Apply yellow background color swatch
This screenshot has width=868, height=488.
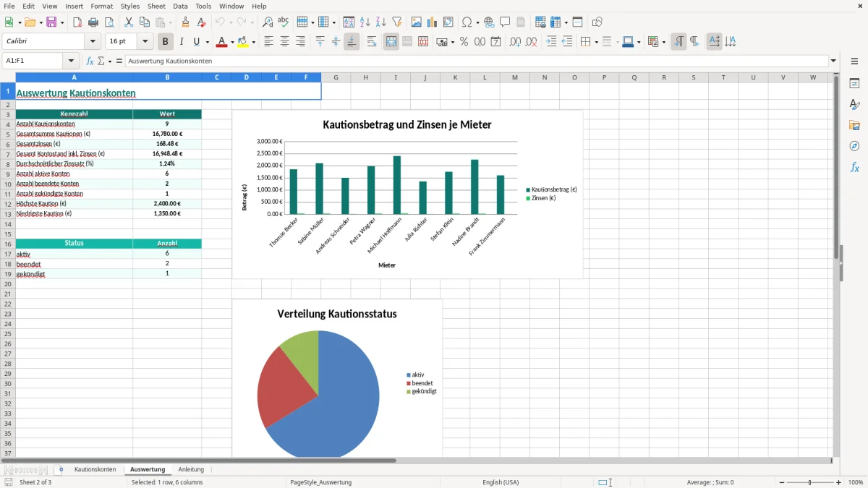pos(243,42)
